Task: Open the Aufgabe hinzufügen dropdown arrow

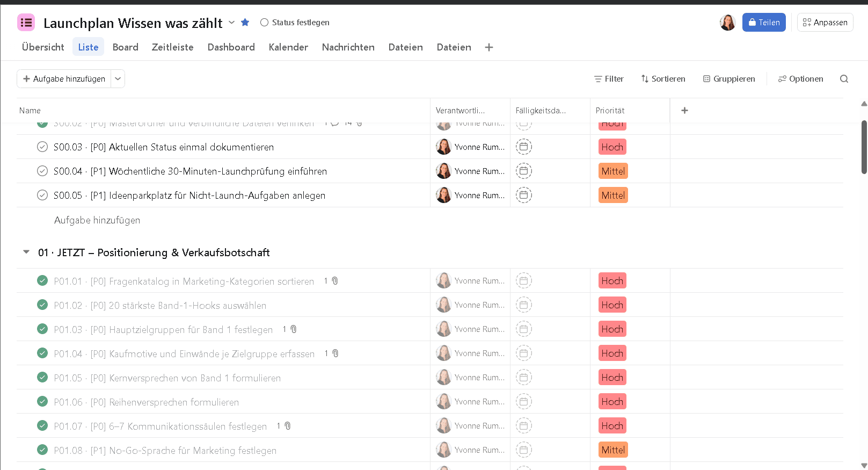Action: click(x=118, y=79)
